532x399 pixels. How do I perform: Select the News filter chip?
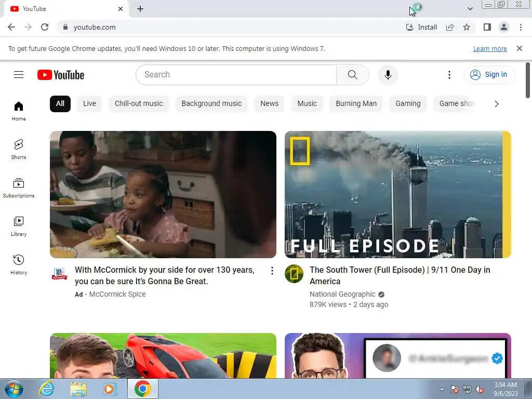tap(270, 103)
